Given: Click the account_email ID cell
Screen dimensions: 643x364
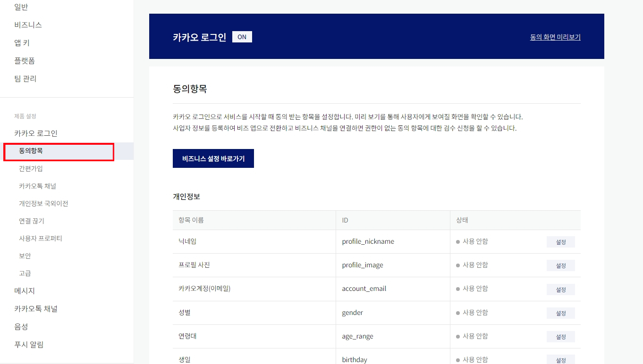Looking at the screenshot, I should click(x=364, y=289).
